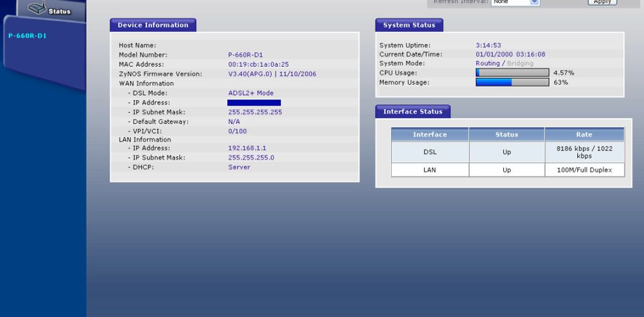
Task: Click the LAN Information label
Action: (145, 140)
